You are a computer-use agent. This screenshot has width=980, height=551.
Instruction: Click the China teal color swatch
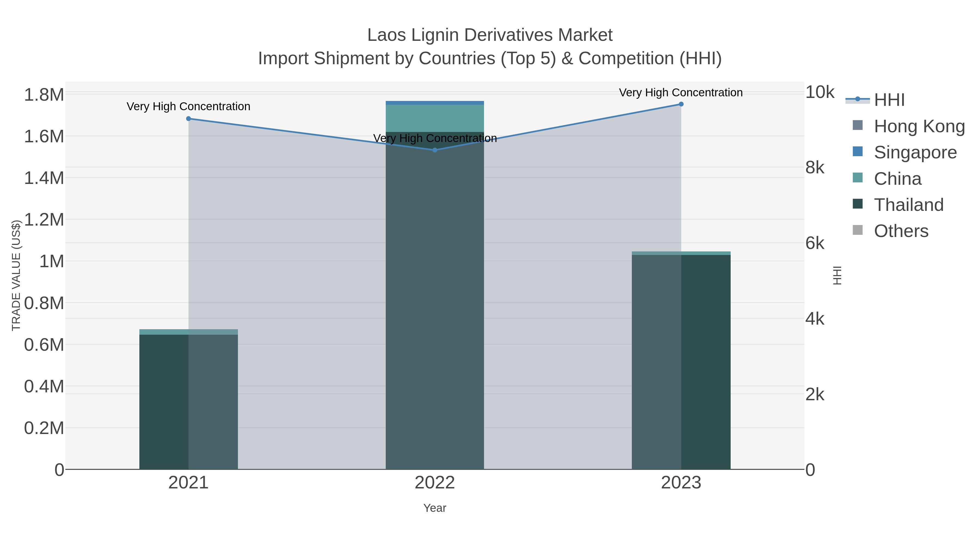[858, 178]
